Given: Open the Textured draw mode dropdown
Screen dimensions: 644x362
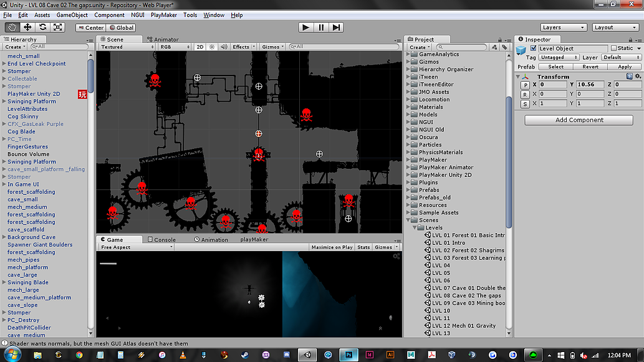Looking at the screenshot, I should click(127, 47).
